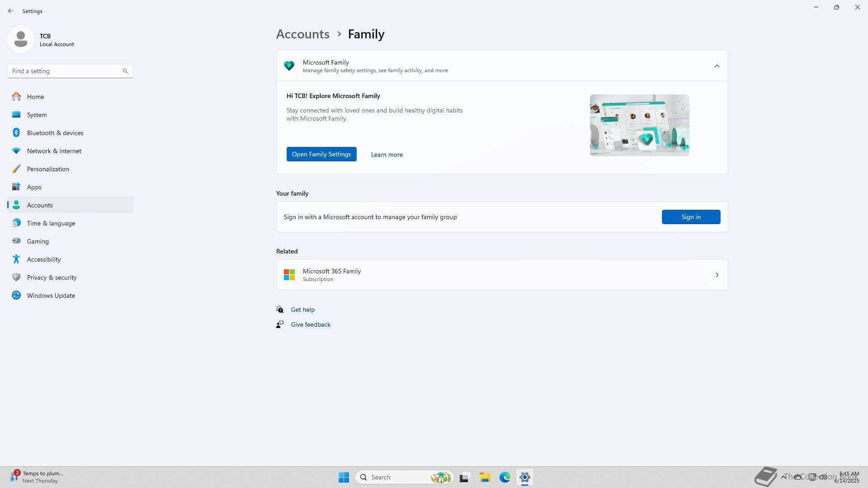Show hidden system tray icons
Image resolution: width=868 pixels, height=488 pixels.
point(783,477)
